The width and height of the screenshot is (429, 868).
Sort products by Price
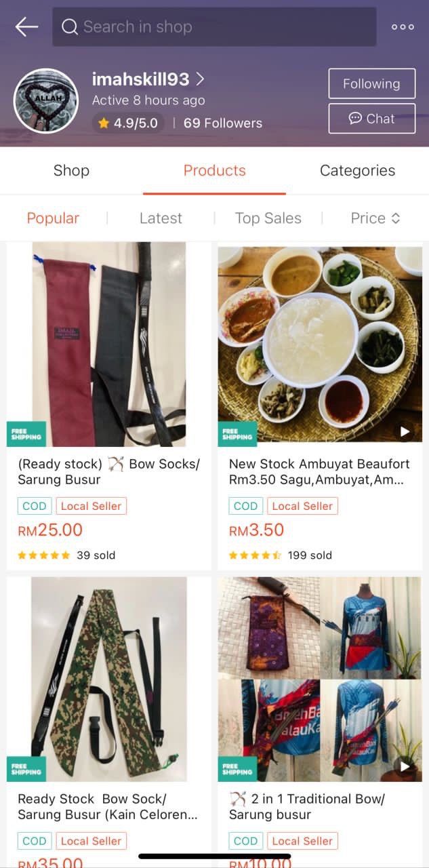[375, 218]
